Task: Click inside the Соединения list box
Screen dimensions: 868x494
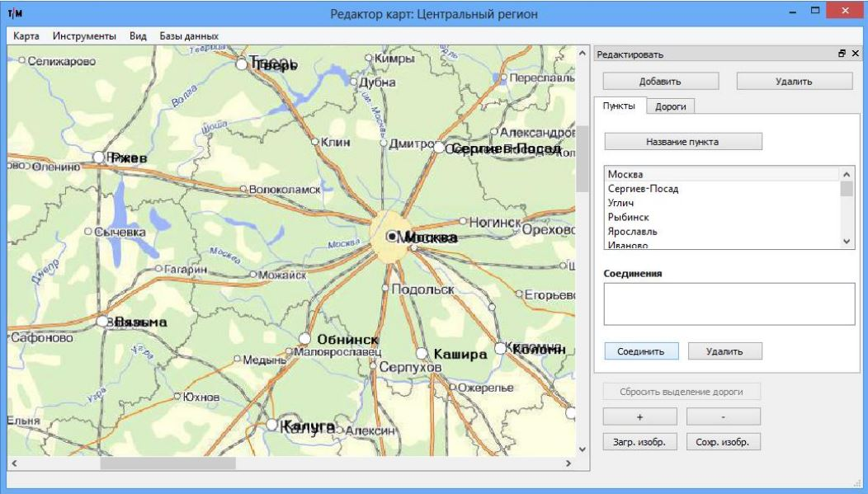Action: tap(729, 304)
